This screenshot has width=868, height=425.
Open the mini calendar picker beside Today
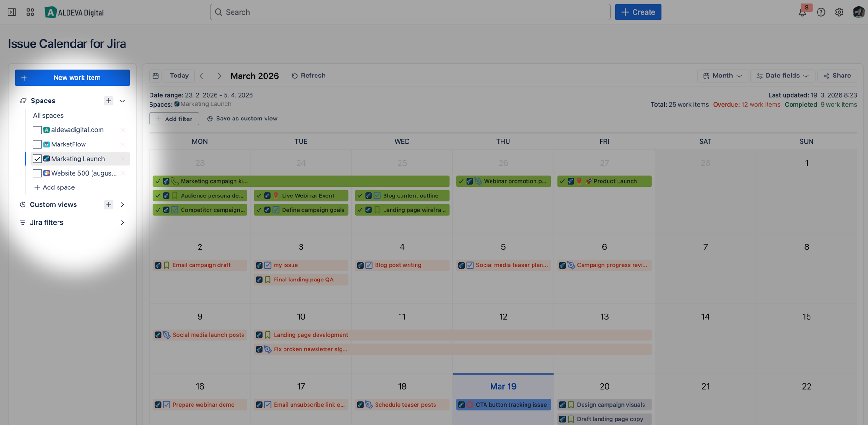click(x=155, y=76)
